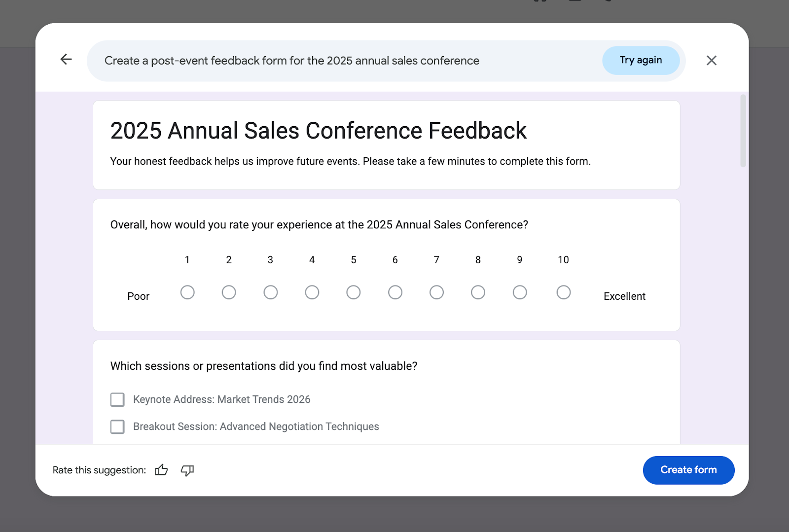Viewport: 789px width, 532px height.
Task: Click the Try again button
Action: [641, 60]
